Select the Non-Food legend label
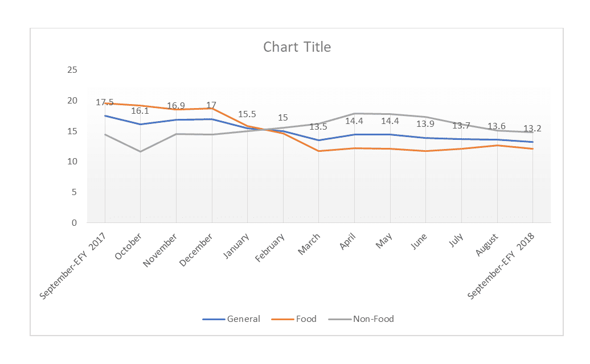The height and width of the screenshot is (364, 590). [x=373, y=319]
